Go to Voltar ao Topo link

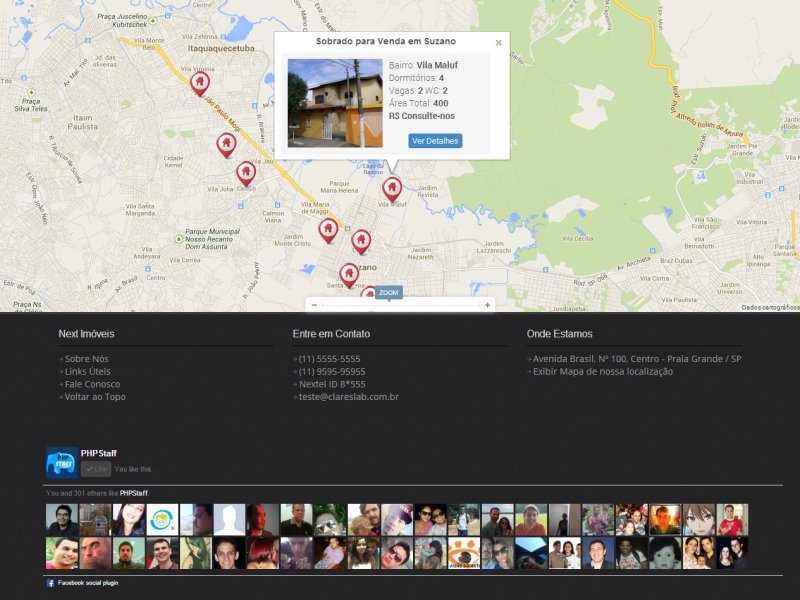tap(95, 397)
